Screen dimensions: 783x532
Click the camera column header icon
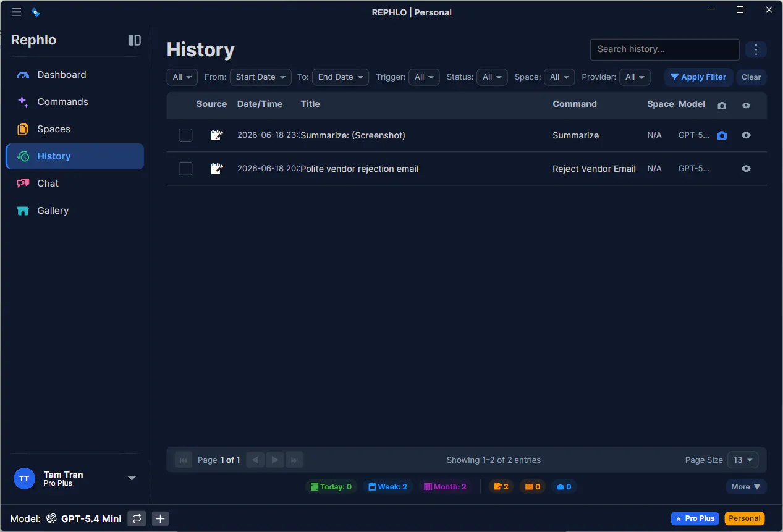[x=722, y=106]
